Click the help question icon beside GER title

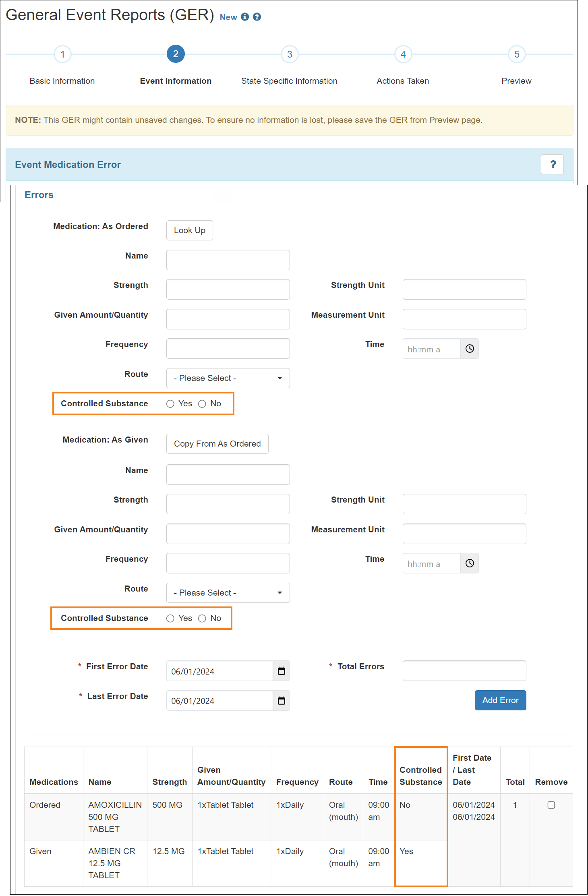click(257, 17)
